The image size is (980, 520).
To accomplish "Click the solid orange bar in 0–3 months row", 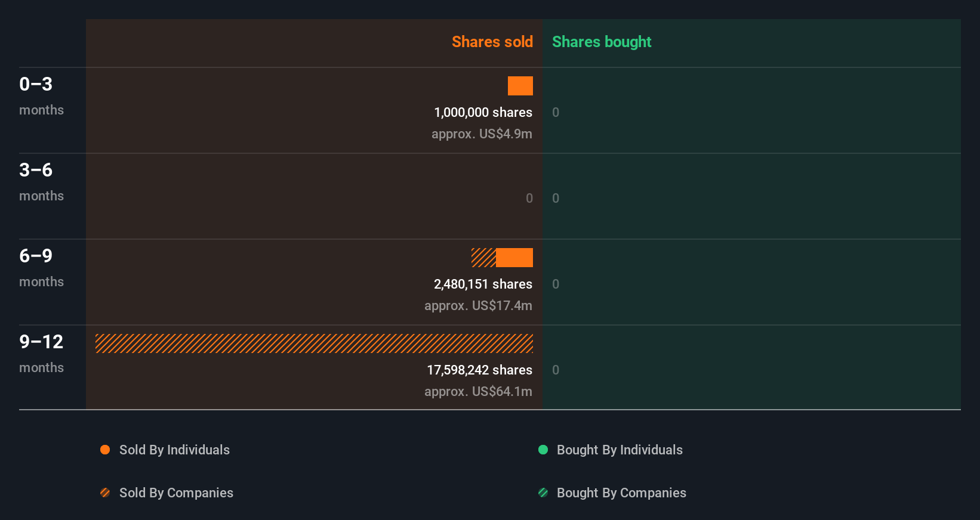I will click(520, 86).
